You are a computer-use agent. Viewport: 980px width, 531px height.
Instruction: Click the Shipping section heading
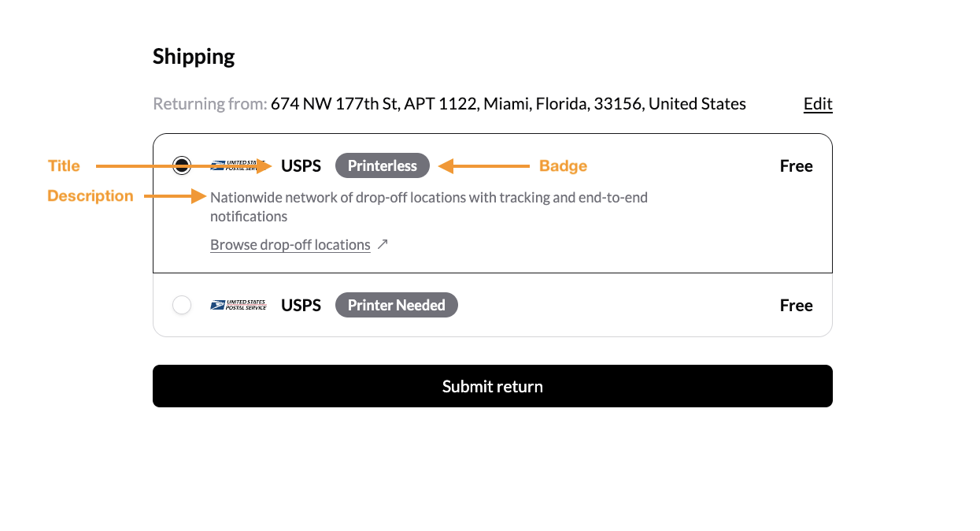[194, 57]
